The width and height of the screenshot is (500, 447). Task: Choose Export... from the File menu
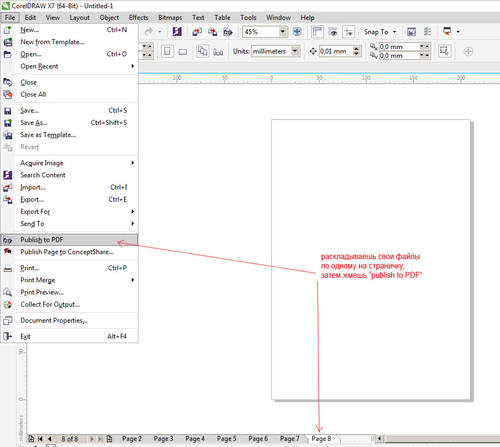click(69, 199)
